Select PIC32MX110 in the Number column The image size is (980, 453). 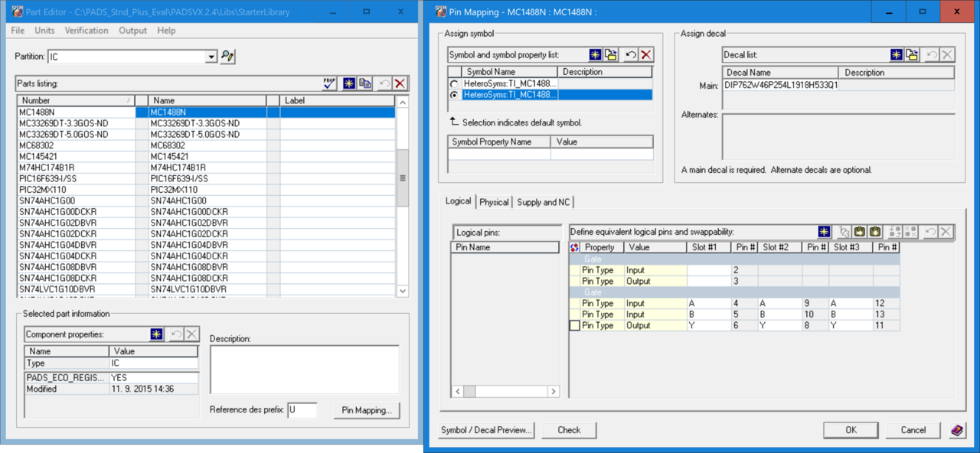coord(76,190)
